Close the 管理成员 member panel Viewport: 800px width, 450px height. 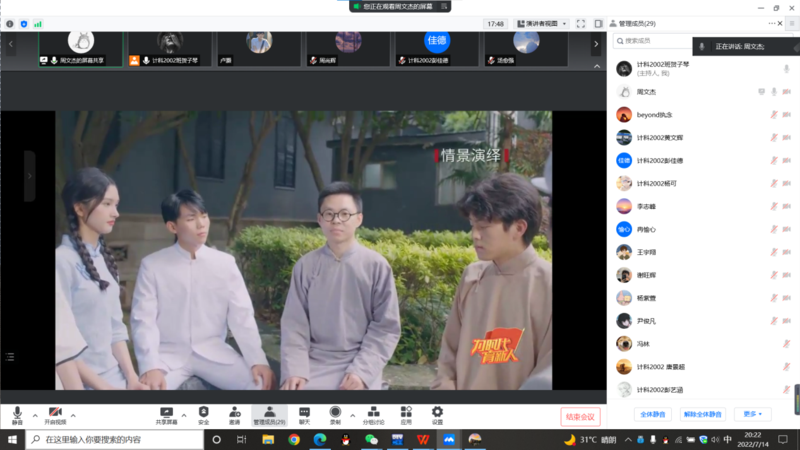[780, 23]
